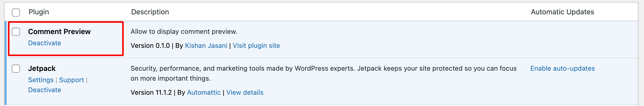Open Kishan Jasani author link
Screen dimensions: 644x106
tap(206, 46)
